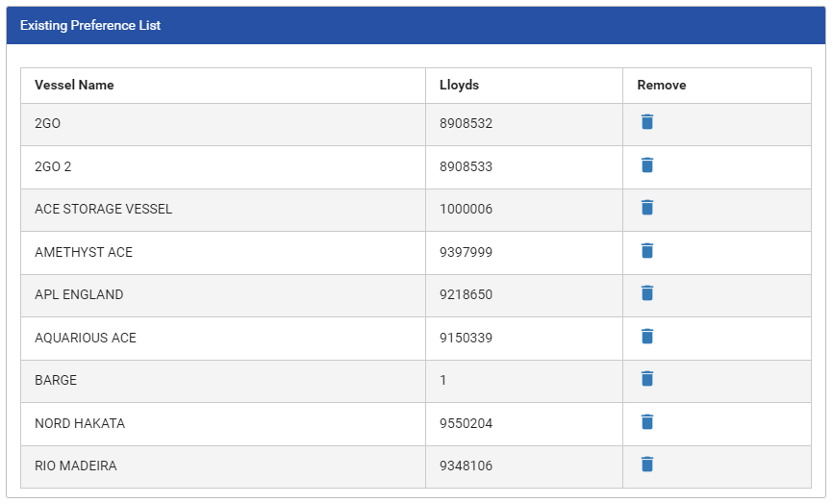Click the Existing Preference List panel title

pyautogui.click(x=90, y=26)
